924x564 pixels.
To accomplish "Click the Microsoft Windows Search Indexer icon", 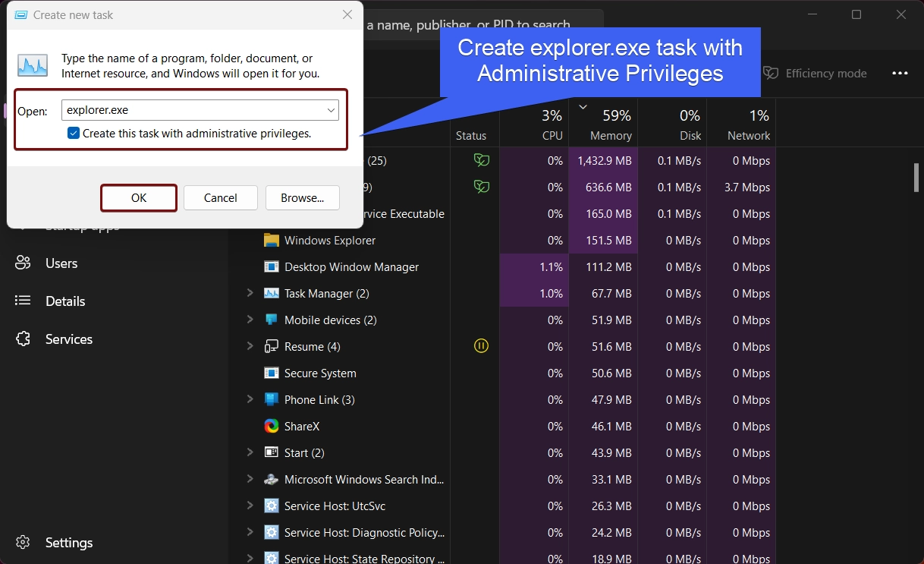I will click(272, 480).
